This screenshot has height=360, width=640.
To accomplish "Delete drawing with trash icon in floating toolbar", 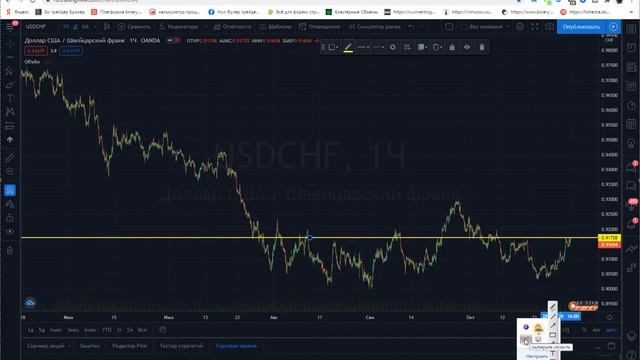I will coord(482,47).
